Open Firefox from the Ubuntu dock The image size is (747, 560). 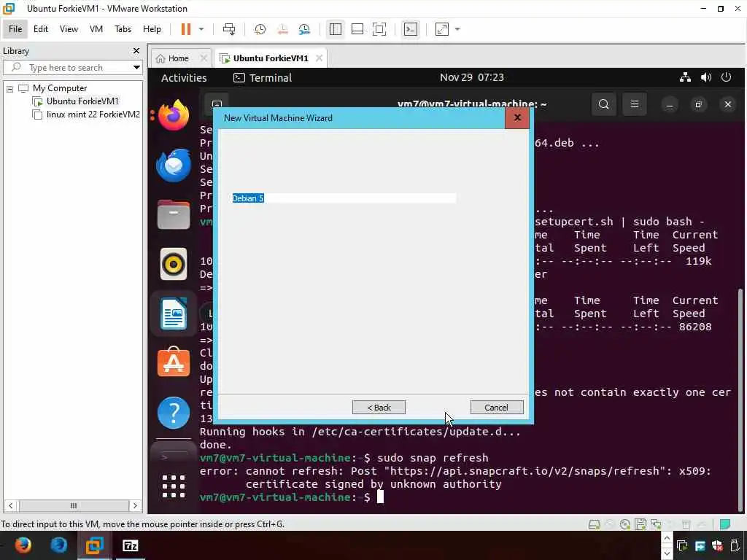point(174,115)
